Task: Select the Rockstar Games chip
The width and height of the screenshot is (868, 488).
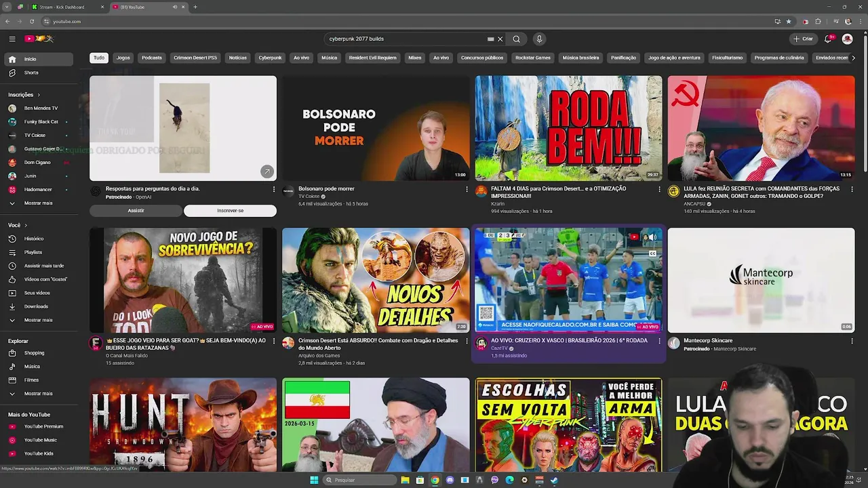Action: coord(533,58)
